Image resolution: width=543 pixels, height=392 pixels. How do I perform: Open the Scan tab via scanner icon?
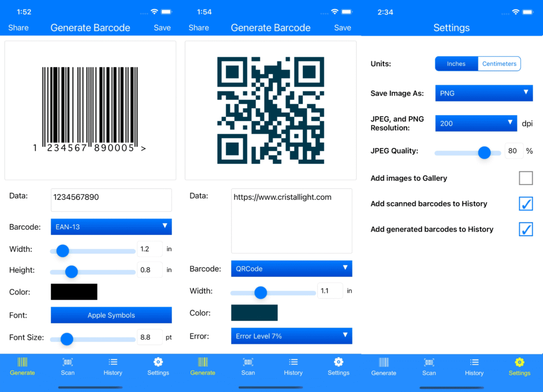[67, 366]
